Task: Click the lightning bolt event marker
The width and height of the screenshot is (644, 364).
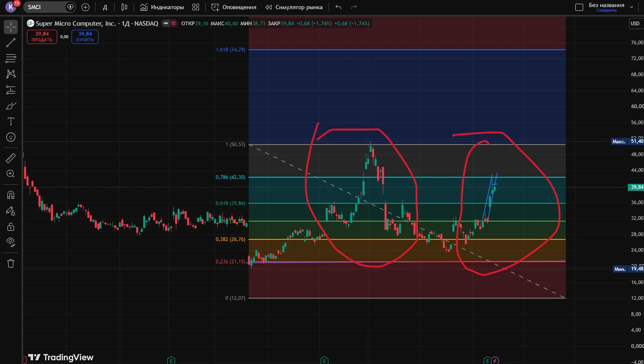Action: (x=495, y=360)
